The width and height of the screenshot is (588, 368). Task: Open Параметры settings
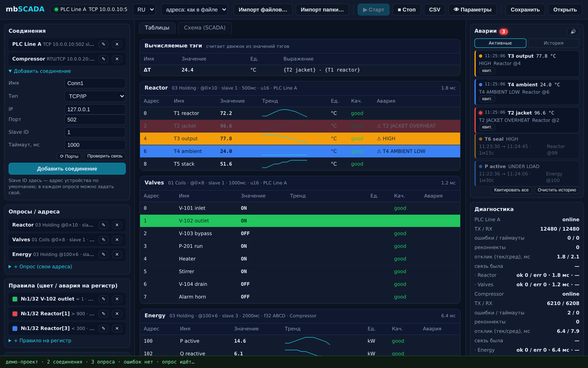tap(472, 10)
